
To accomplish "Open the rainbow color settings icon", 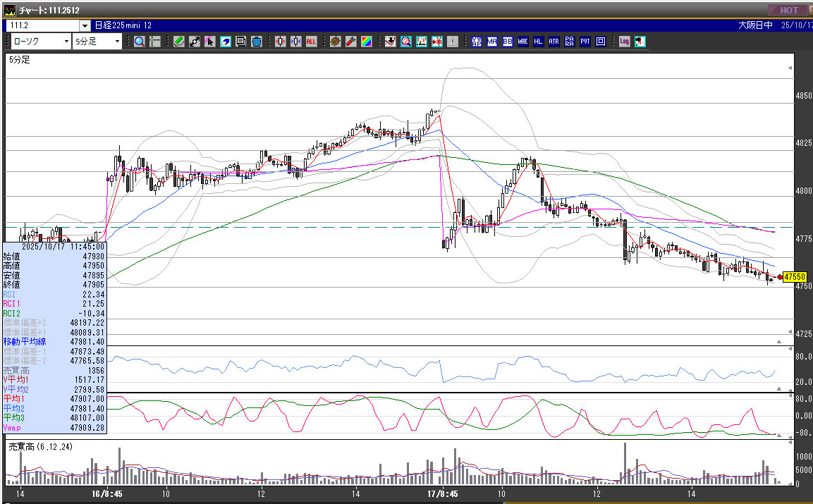I will point(366,42).
